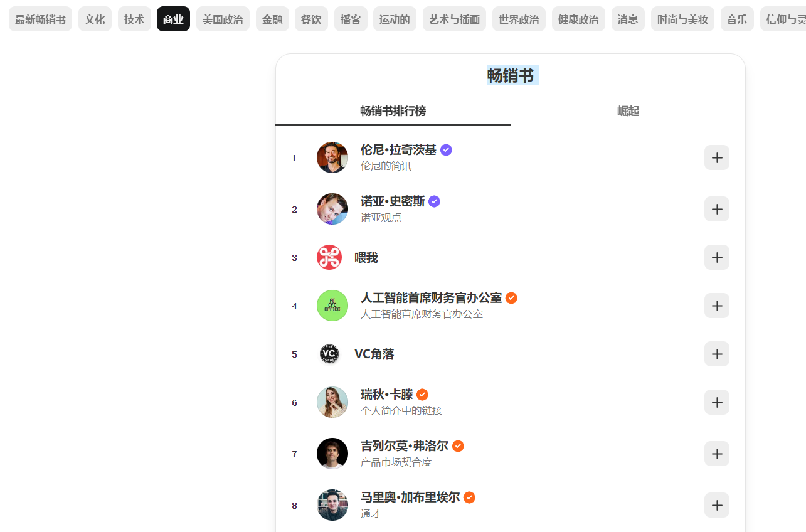
Task: Select the 音乐 category chip
Action: tap(737, 19)
